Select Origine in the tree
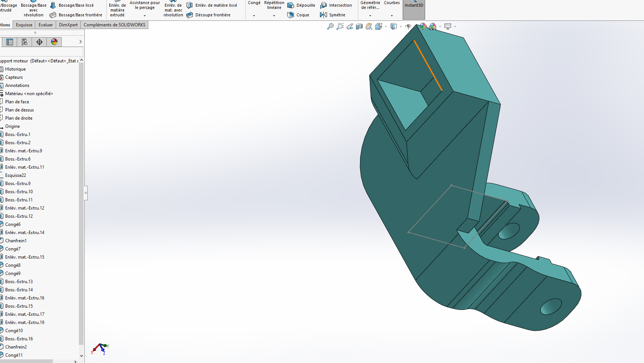The height and width of the screenshot is (363, 644). (13, 126)
